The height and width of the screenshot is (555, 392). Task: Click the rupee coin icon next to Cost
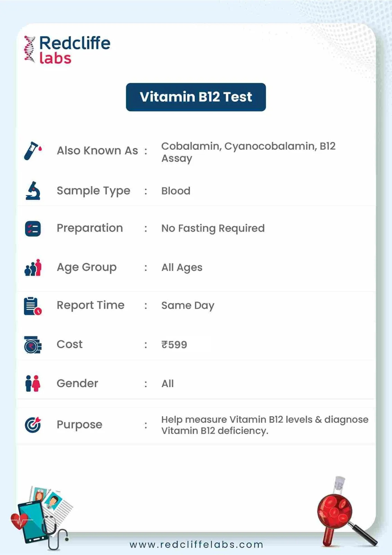click(33, 344)
